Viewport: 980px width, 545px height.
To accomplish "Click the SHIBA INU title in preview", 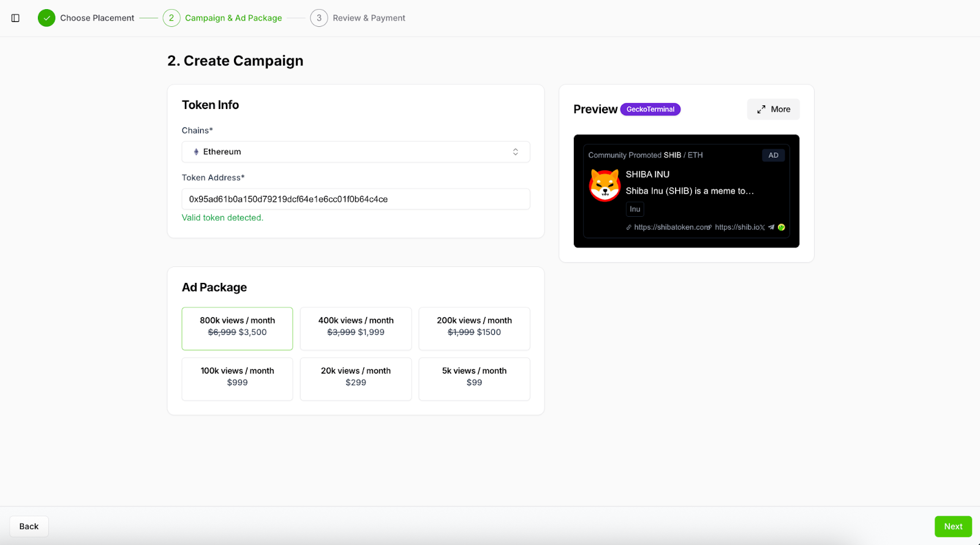I will (x=647, y=175).
